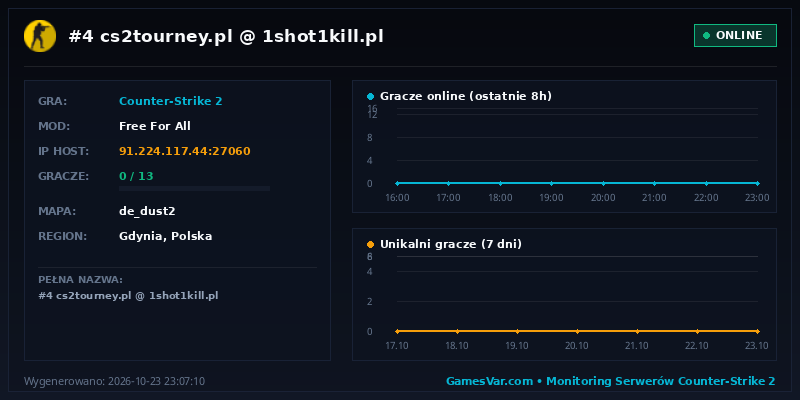
Task: Click the 19.10 data point on unique chart
Action: pos(517,331)
